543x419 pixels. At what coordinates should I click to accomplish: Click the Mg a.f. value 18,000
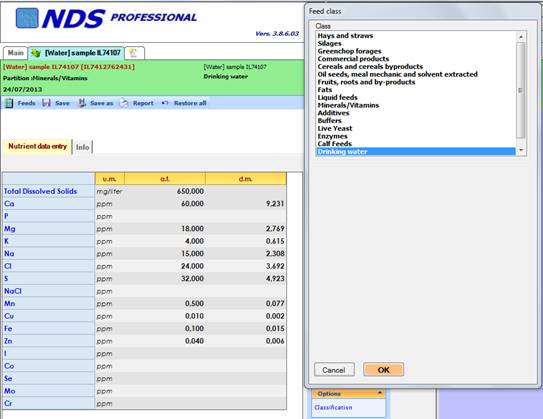pos(193,229)
